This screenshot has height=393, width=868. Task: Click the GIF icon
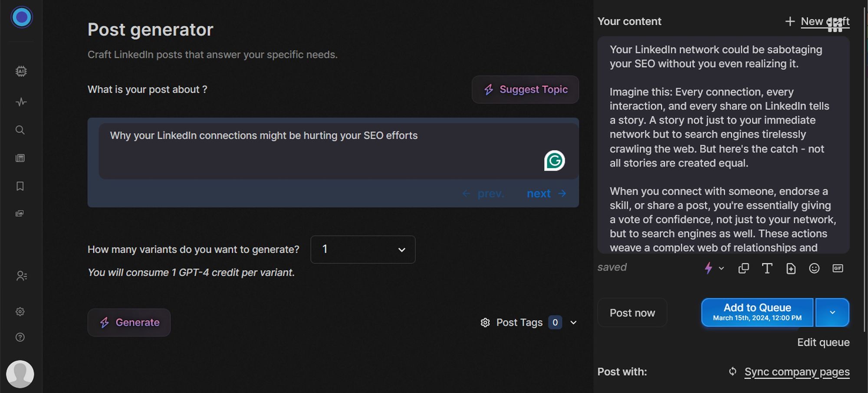[x=838, y=268]
